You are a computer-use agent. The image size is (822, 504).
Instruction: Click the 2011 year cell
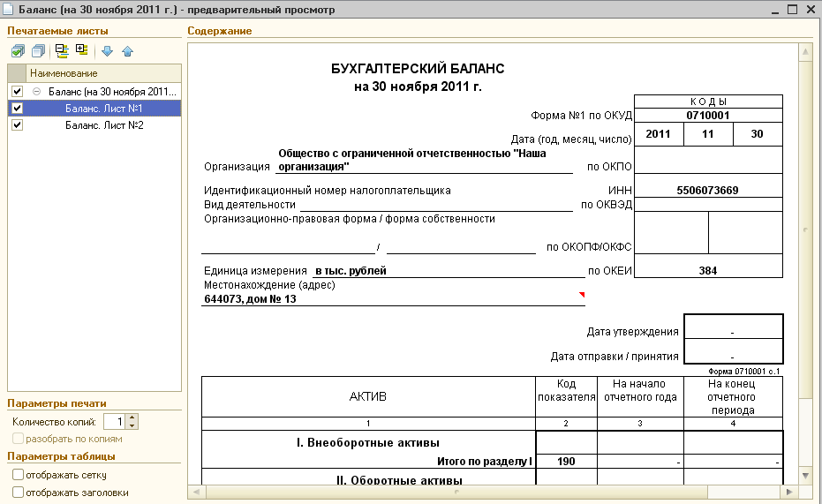coord(659,133)
